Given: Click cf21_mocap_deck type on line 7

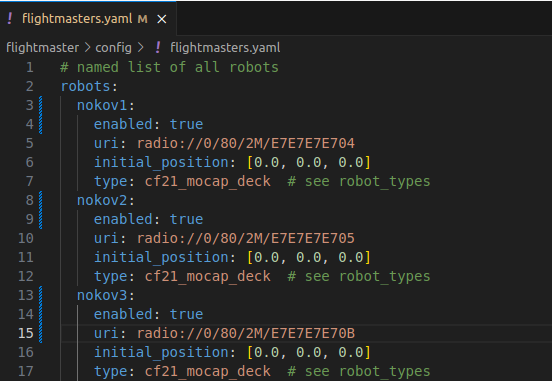Looking at the screenshot, I should click(208, 182).
